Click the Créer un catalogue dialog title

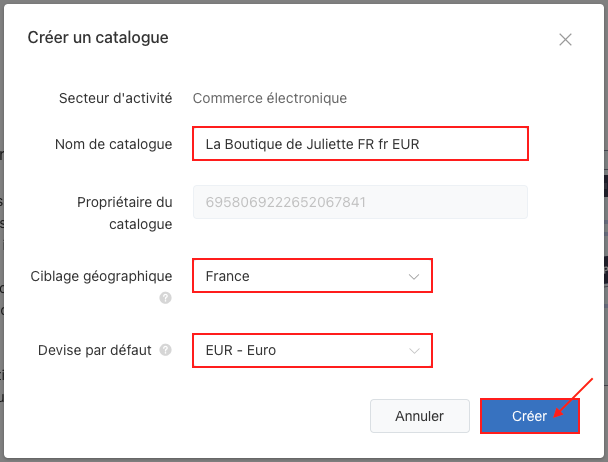coord(98,38)
